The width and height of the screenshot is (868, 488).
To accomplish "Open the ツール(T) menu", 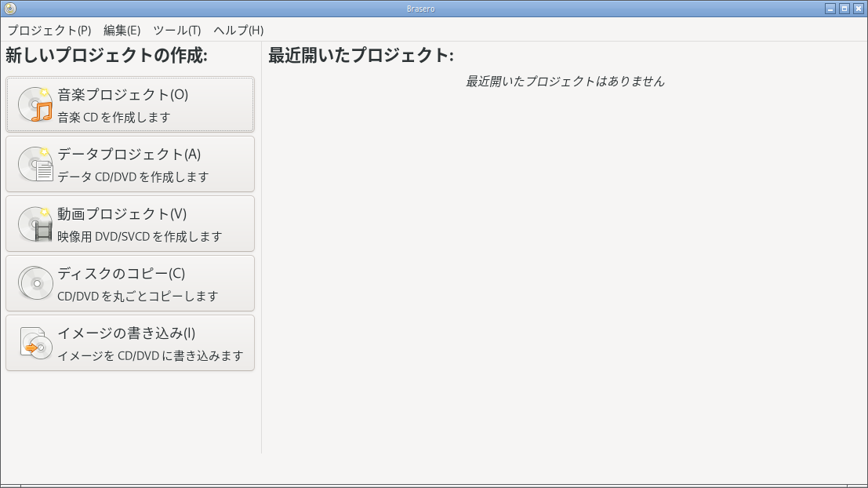I will tap(177, 30).
